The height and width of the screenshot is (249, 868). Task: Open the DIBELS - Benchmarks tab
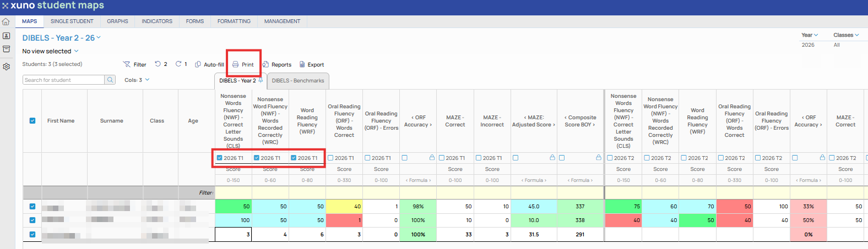pos(298,81)
